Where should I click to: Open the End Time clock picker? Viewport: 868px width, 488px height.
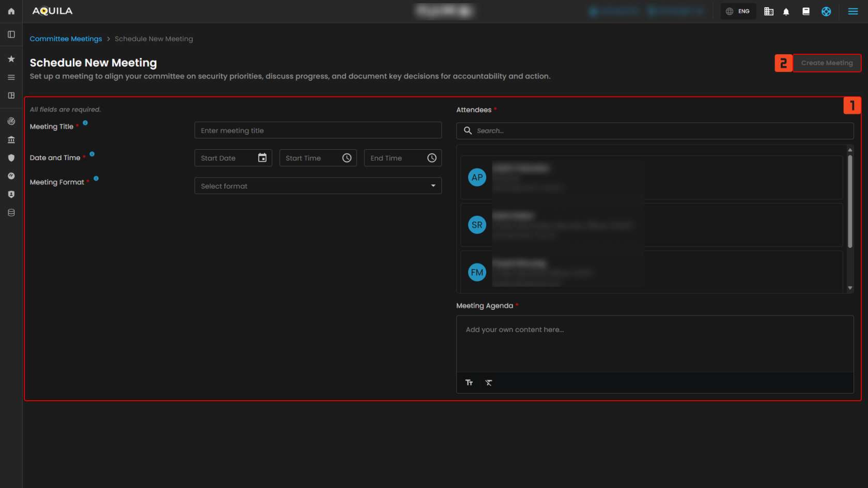432,158
